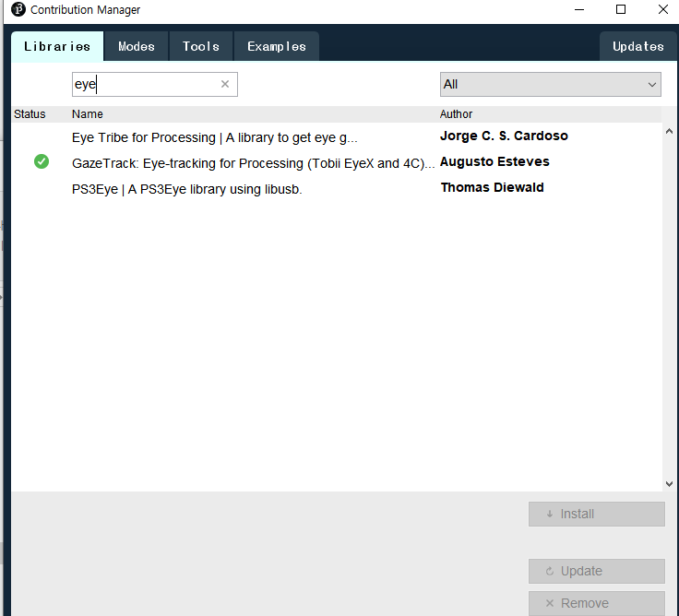Image resolution: width=679 pixels, height=616 pixels.
Task: Click author Augusto Esteves
Action: (494, 162)
